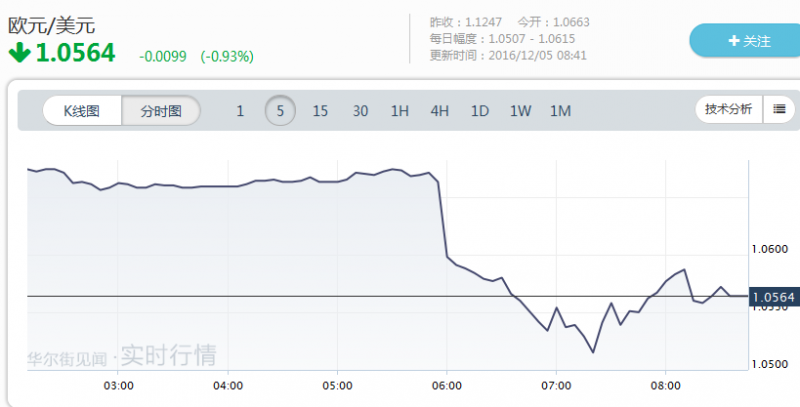Choose the 30 minute interval
800x407 pixels.
click(x=360, y=111)
